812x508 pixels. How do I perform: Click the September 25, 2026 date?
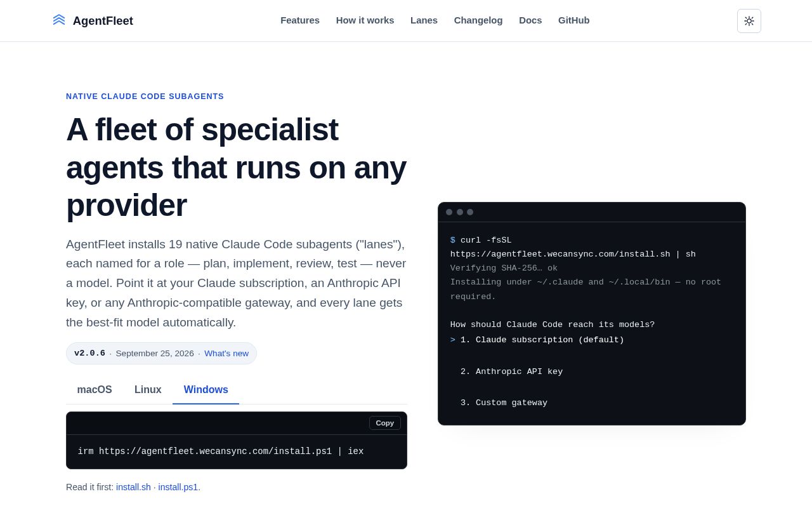155,354
